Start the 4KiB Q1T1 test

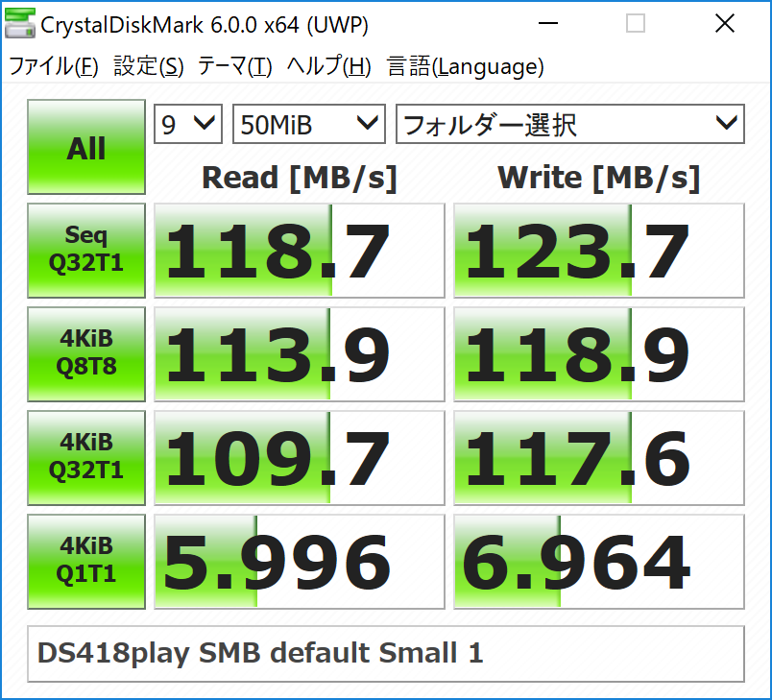(86, 562)
